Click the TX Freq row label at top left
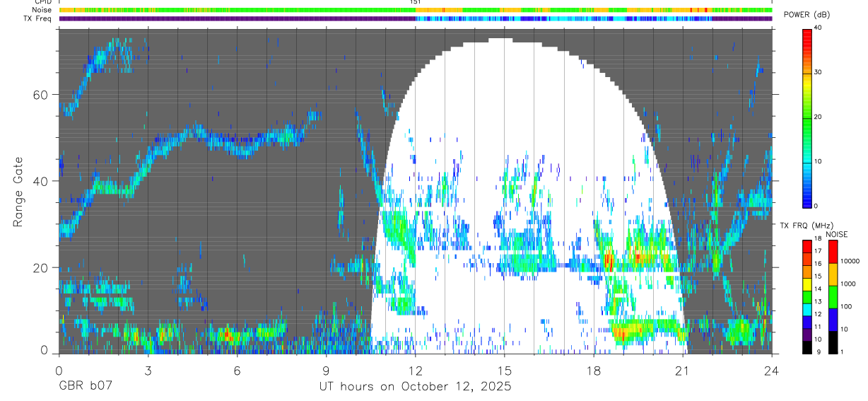This screenshot has width=868, height=401. (38, 18)
